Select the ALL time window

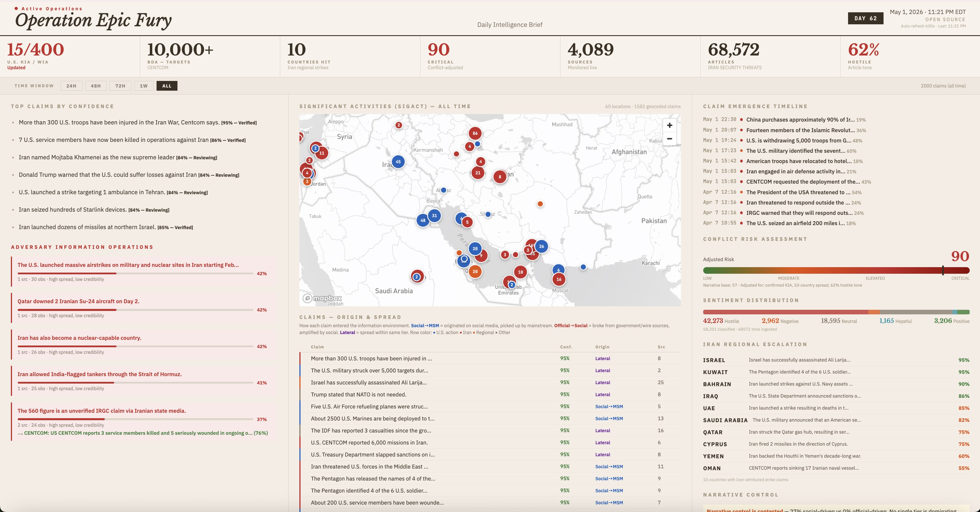(x=167, y=86)
